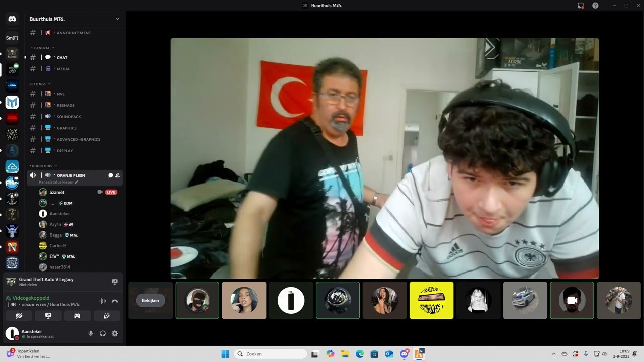Image resolution: width=644 pixels, height=362 pixels.
Task: Open the red N server icon
Action: pyautogui.click(x=12, y=247)
